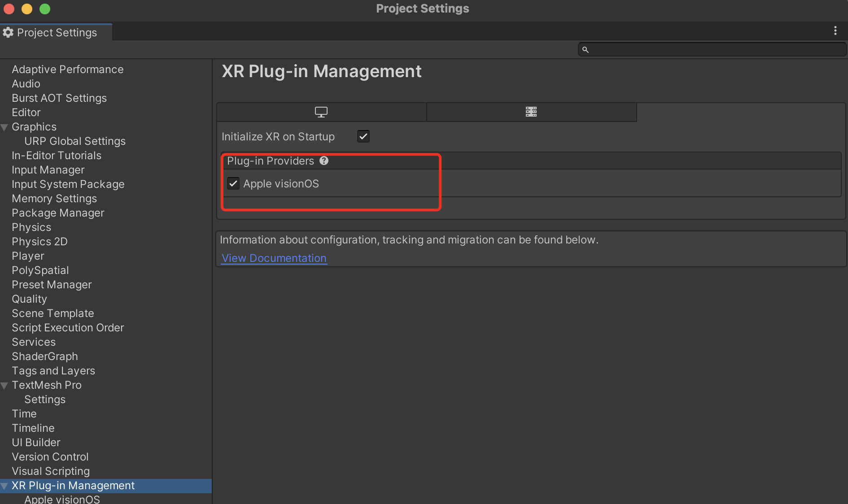Screen dimensions: 848x504
Task: Select XR Plug-in Management item
Action: click(73, 486)
